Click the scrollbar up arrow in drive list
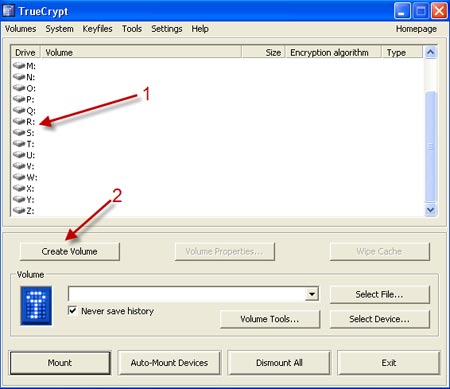This screenshot has height=389, width=450. [x=430, y=52]
